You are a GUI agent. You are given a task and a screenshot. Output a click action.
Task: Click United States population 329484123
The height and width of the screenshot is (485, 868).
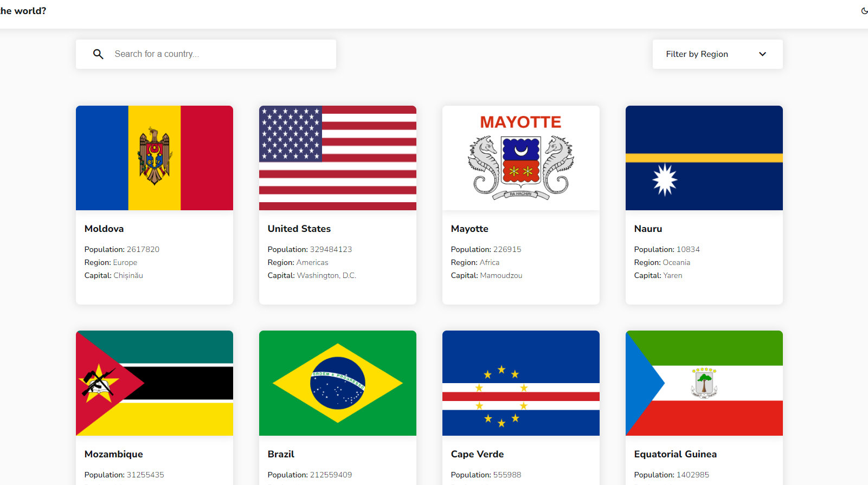[x=331, y=249]
